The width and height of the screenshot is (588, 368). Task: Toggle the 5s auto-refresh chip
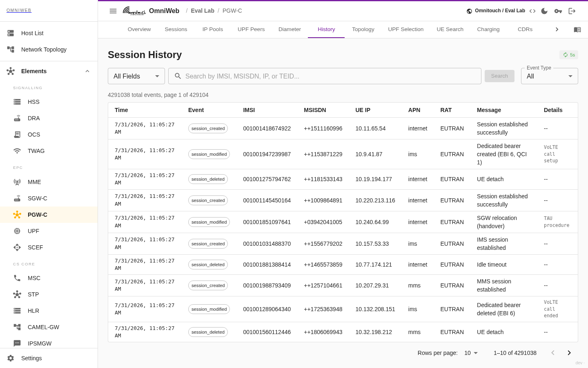point(569,55)
